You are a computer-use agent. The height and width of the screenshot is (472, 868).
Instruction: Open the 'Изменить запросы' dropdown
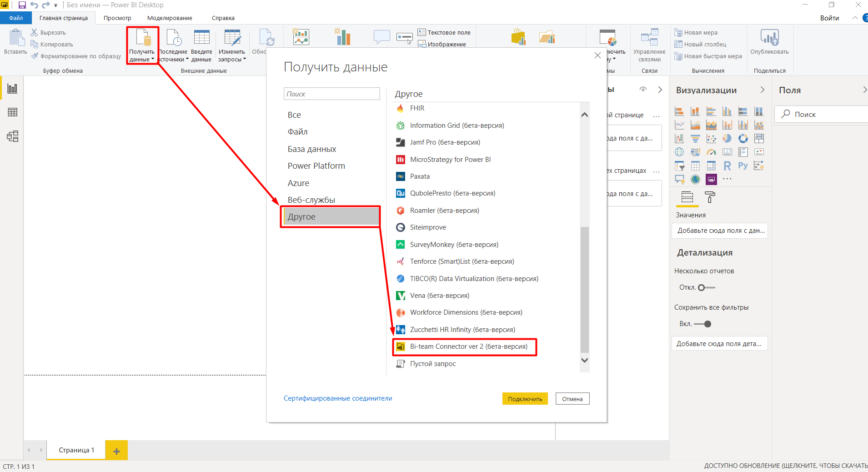coord(232,55)
